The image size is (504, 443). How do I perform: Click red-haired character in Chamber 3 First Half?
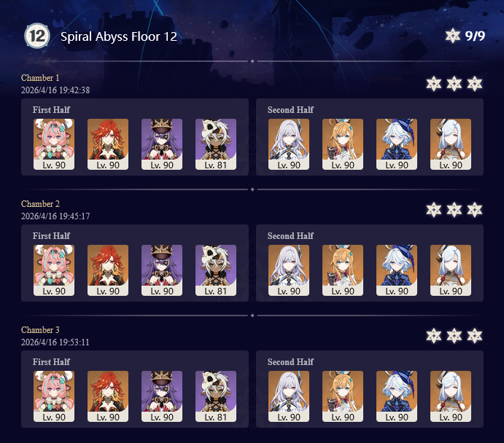click(x=108, y=396)
